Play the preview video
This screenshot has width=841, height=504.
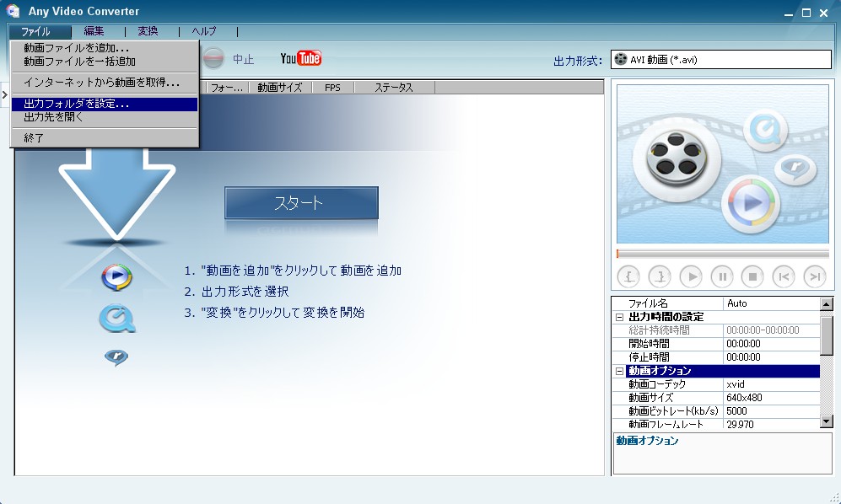(x=691, y=276)
